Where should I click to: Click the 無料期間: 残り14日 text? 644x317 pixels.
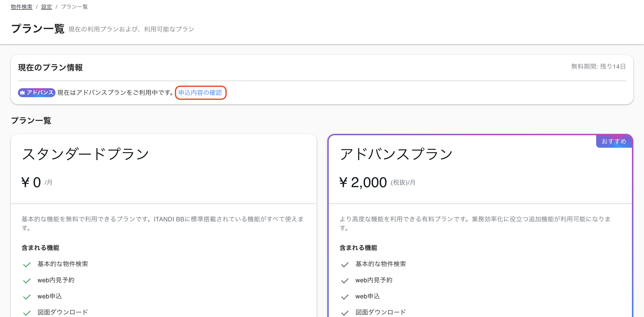[598, 66]
